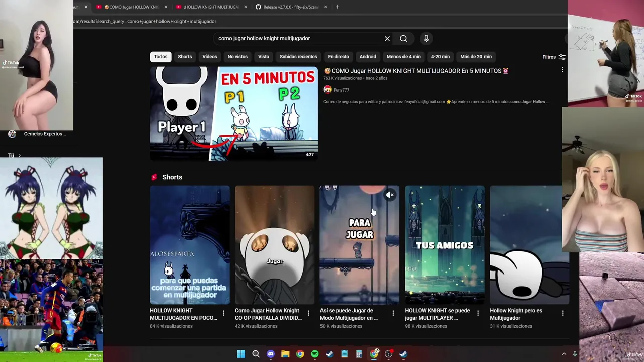Open Spotify from the taskbar
This screenshot has width=644, height=362.
coord(315,354)
